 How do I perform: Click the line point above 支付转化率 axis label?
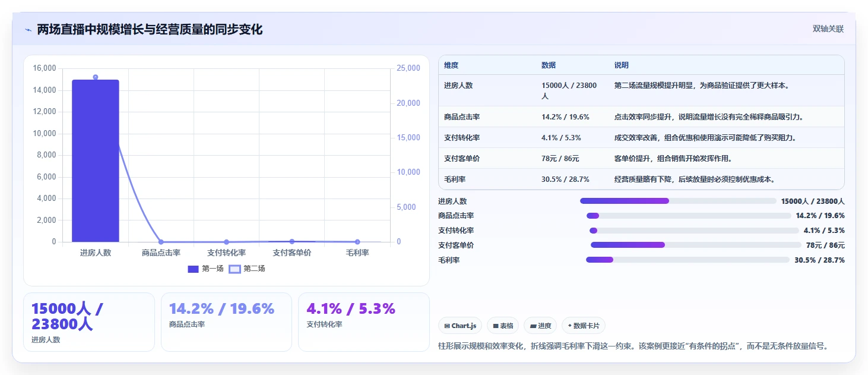coord(226,242)
